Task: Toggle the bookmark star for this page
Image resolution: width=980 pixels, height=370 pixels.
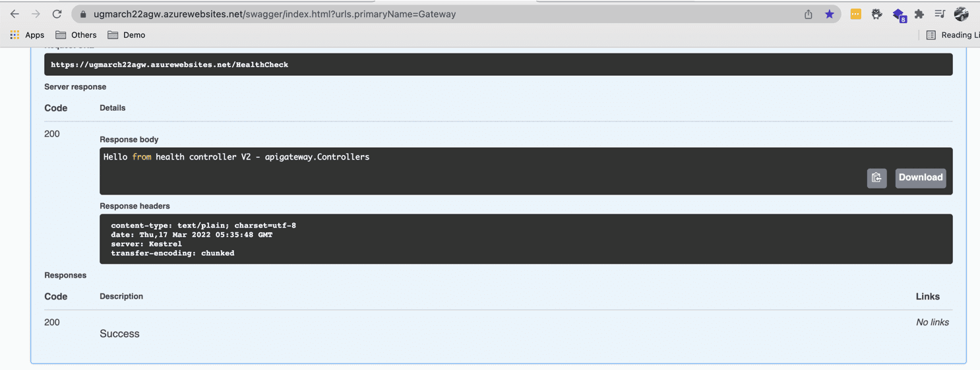Action: (830, 14)
